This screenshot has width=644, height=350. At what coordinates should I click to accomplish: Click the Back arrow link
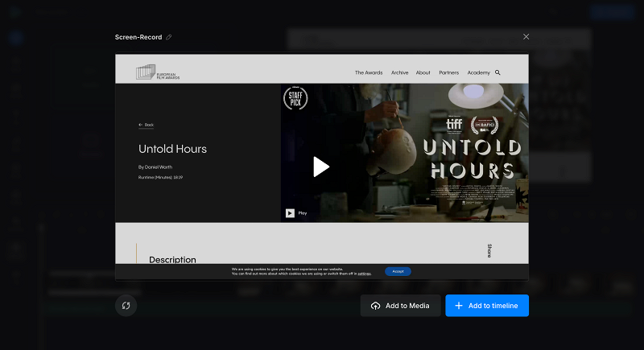[146, 125]
